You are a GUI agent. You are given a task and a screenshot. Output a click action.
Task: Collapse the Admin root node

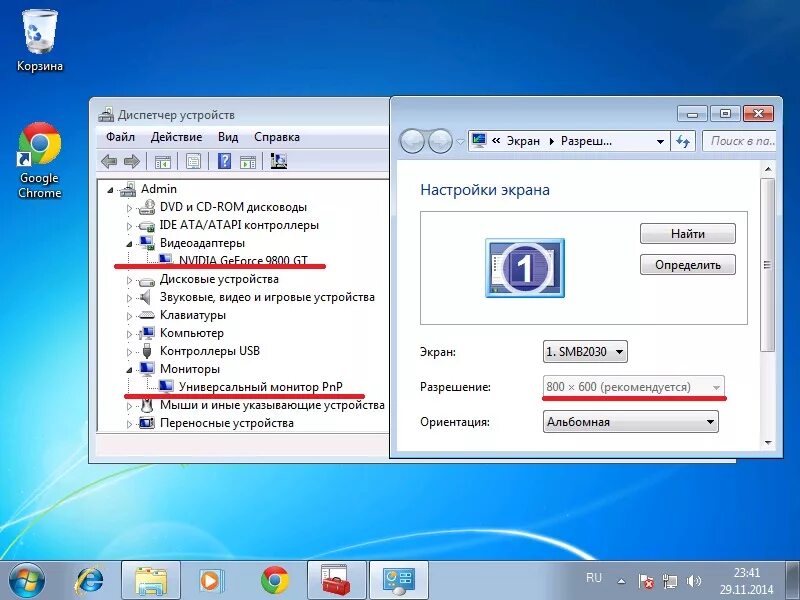(110, 190)
